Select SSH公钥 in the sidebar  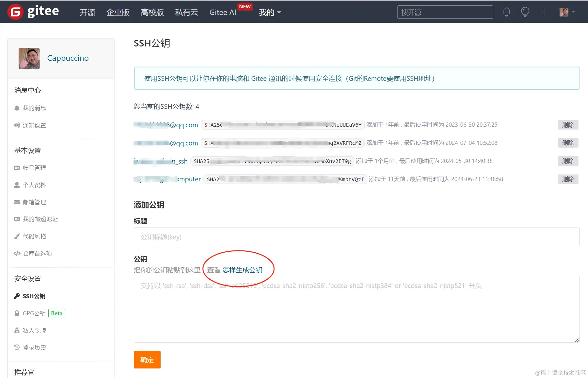coord(34,296)
